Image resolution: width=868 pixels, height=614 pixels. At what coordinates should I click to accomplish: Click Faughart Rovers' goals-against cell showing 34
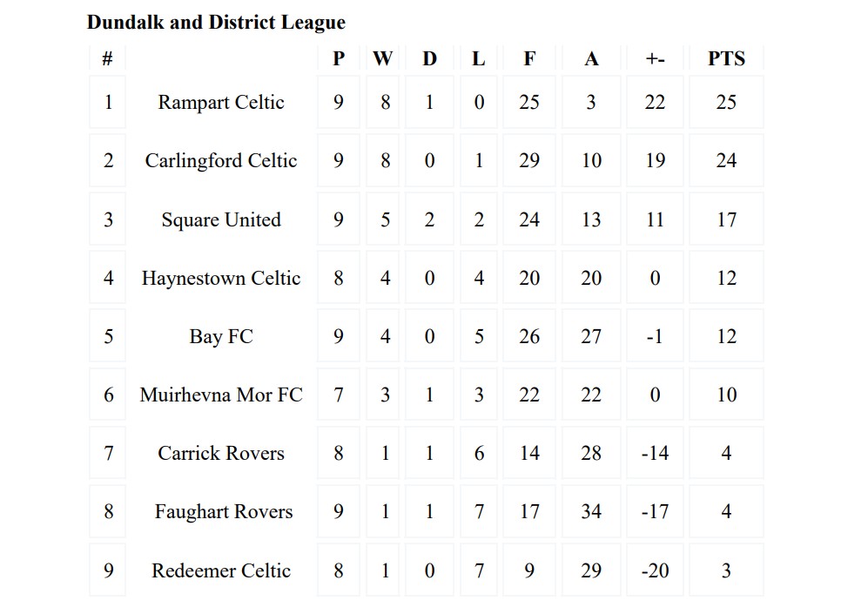click(591, 511)
